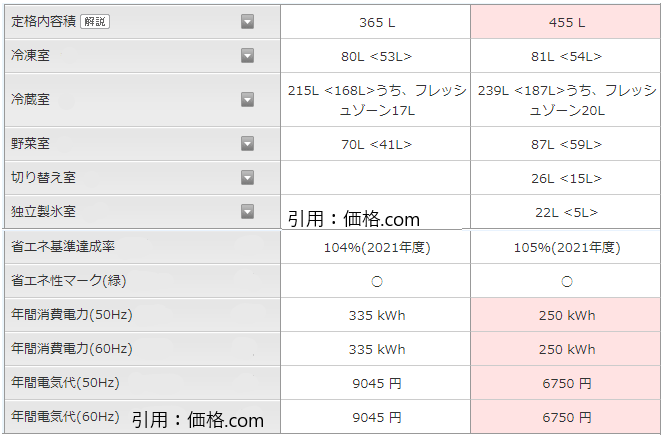This screenshot has width=664, height=437.
Task: Click the 引用：価格.com caption in 独立製氷室 row
Action: 353,218
